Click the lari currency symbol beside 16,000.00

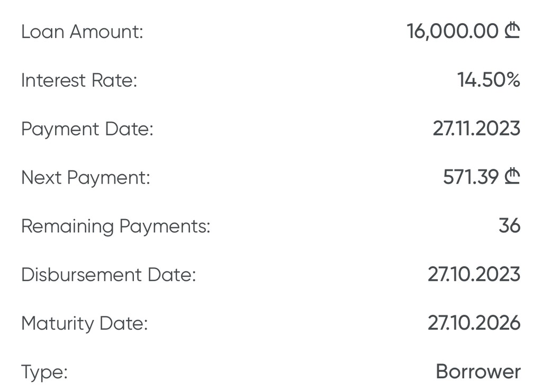512,31
